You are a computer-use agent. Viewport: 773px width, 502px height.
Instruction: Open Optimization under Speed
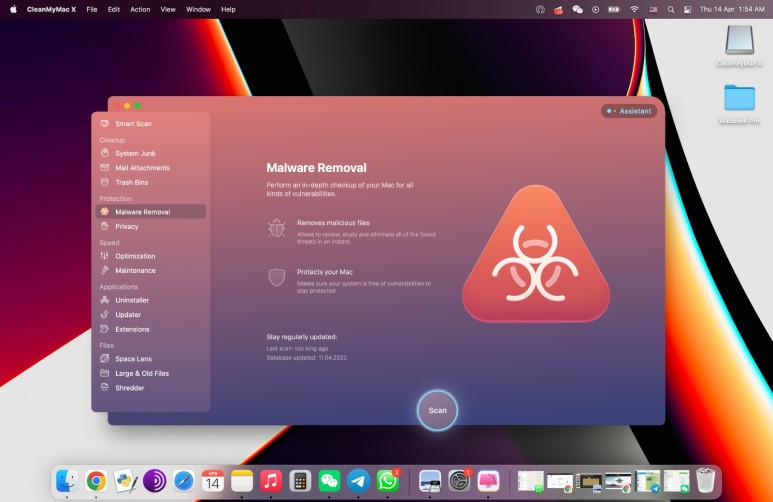pos(135,256)
